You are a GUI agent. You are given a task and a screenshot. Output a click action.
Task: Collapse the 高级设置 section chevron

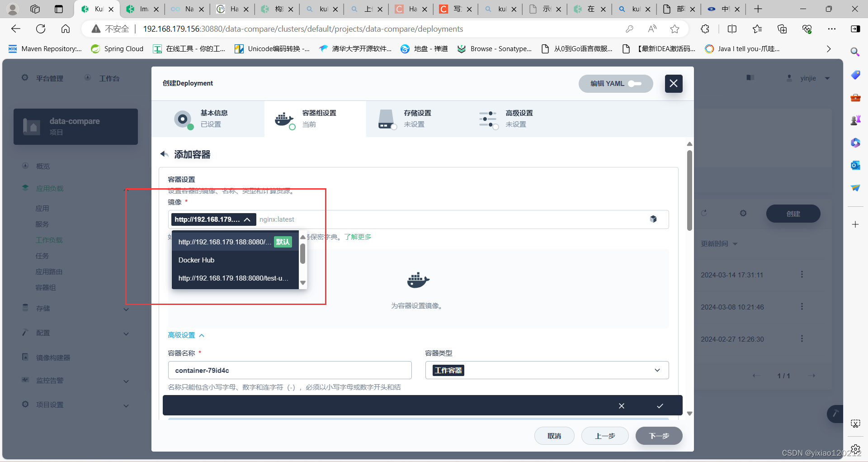[202, 335]
